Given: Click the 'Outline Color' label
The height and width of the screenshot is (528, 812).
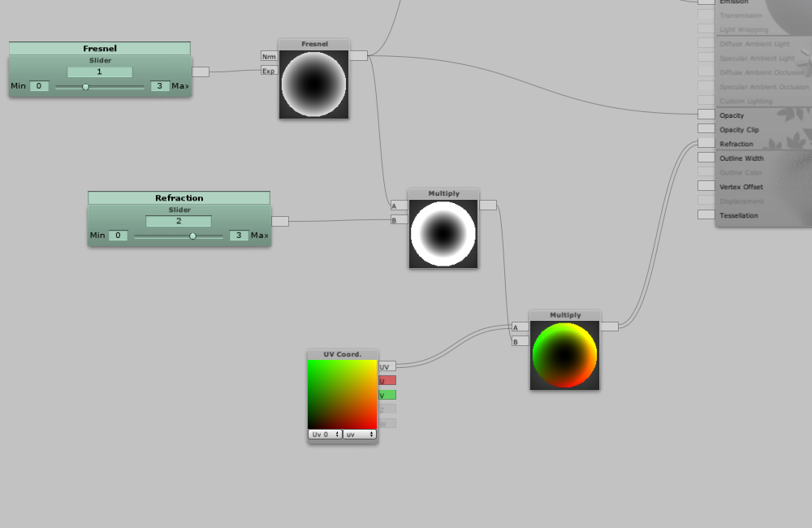Looking at the screenshot, I should click(741, 172).
